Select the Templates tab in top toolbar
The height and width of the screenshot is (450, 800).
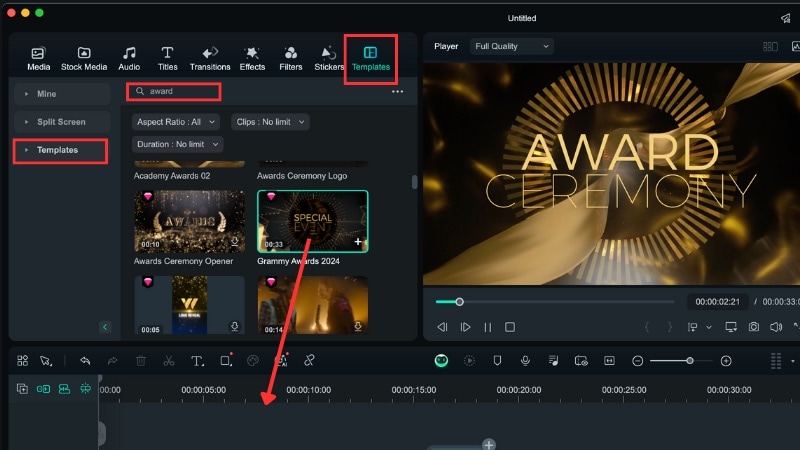tap(371, 59)
